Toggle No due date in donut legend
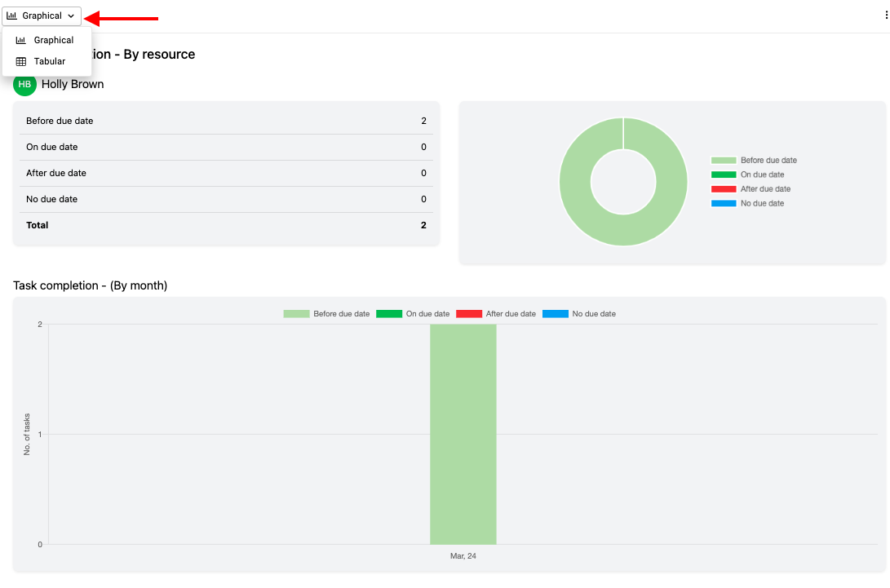The height and width of the screenshot is (588, 890). pyautogui.click(x=747, y=203)
